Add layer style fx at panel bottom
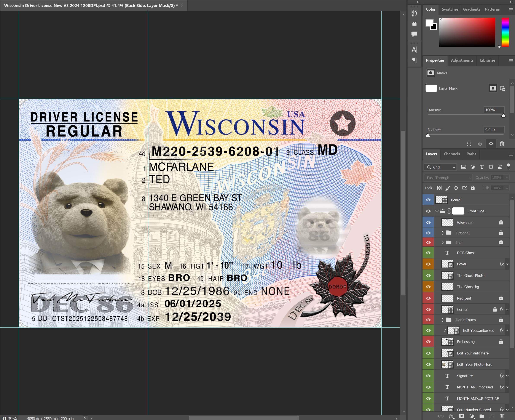Viewport: 515px width, 420px height. point(451,416)
